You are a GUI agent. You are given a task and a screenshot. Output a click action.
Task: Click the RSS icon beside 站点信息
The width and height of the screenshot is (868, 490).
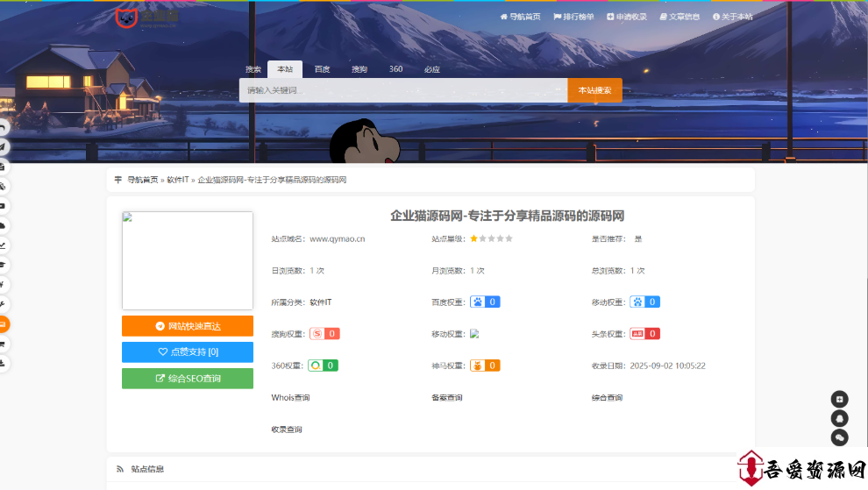coord(120,470)
